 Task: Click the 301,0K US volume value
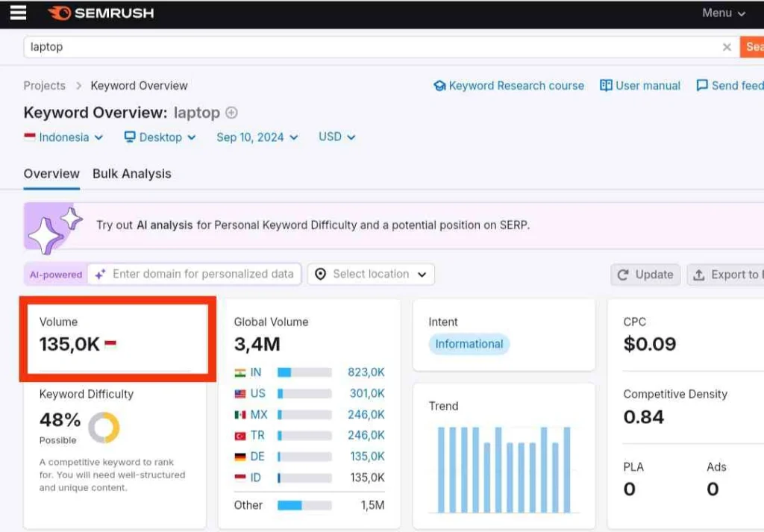click(x=367, y=393)
